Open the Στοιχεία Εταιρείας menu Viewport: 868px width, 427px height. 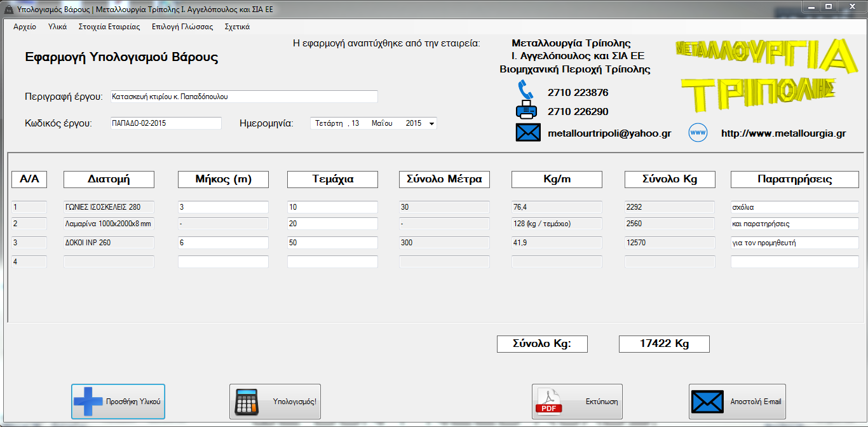pyautogui.click(x=109, y=27)
